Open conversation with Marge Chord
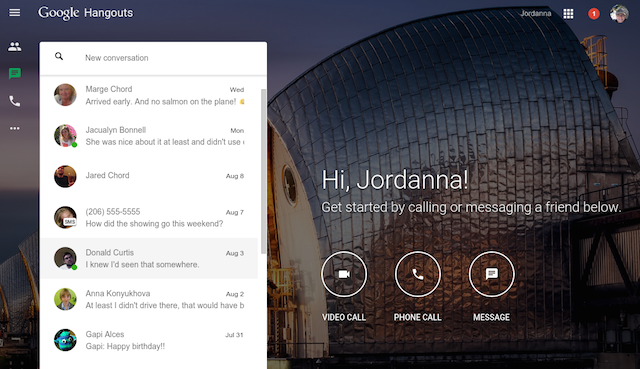This screenshot has height=369, width=640. [x=149, y=95]
